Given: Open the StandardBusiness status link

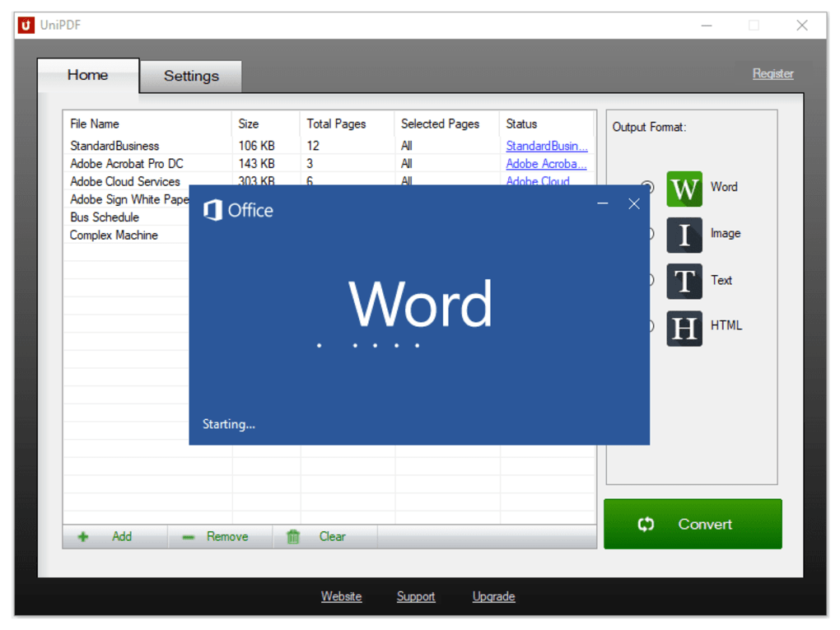Looking at the screenshot, I should (546, 146).
